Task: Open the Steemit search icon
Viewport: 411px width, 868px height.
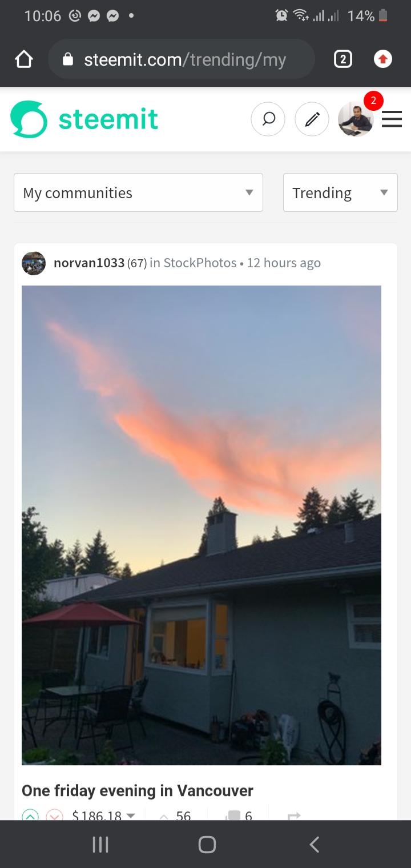Action: coord(268,119)
